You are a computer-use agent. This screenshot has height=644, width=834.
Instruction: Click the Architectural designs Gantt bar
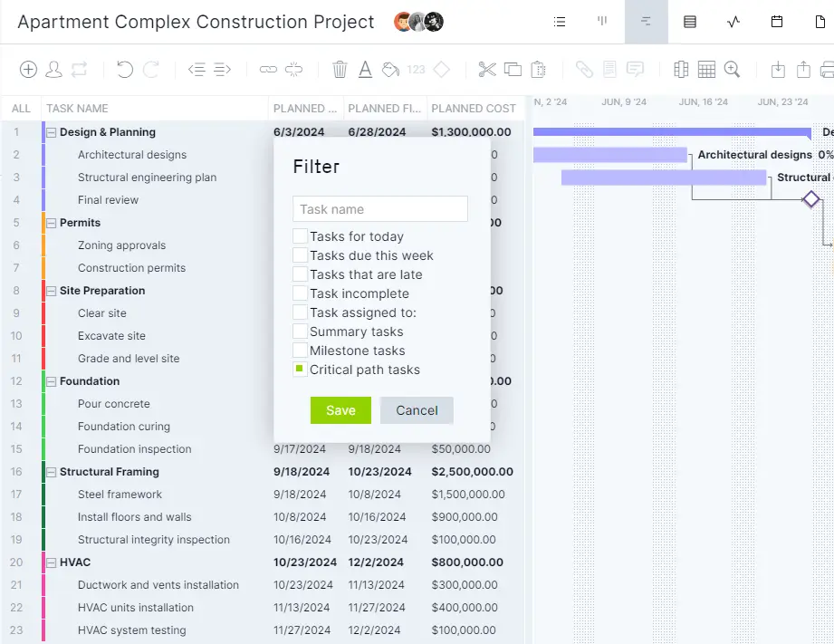coord(610,155)
